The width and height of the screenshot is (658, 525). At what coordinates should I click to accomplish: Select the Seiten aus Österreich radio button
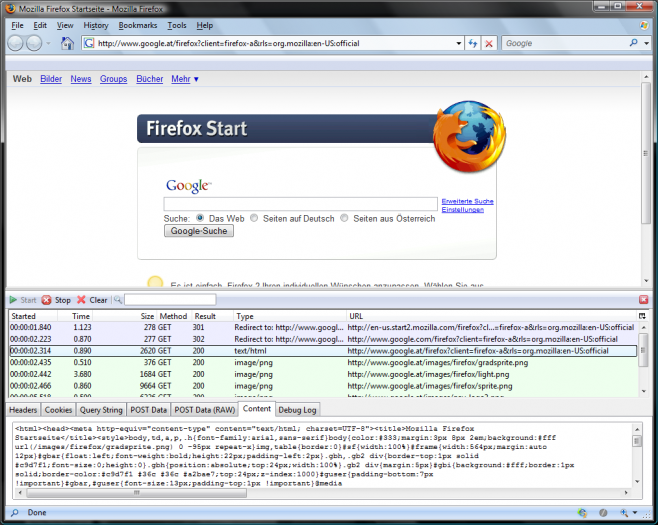(x=344, y=218)
